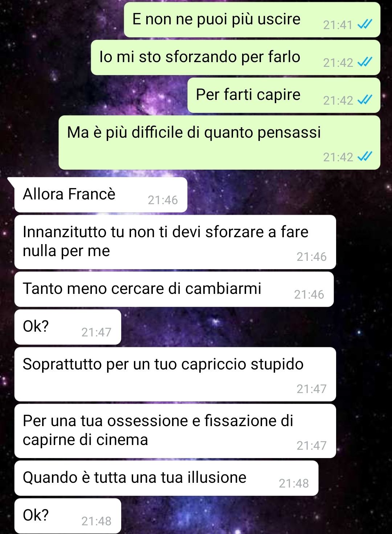Image resolution: width=392 pixels, height=534 pixels.
Task: Select the received message 'Allora Francè'
Action: (x=101, y=195)
